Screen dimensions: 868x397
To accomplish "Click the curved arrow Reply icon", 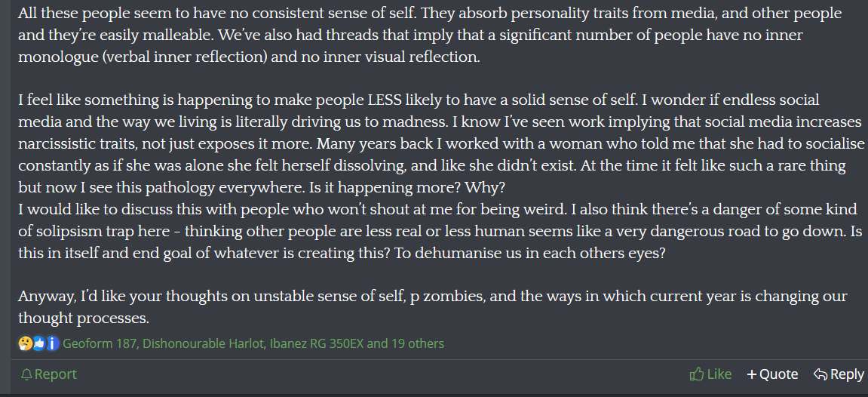I will click(x=820, y=374).
